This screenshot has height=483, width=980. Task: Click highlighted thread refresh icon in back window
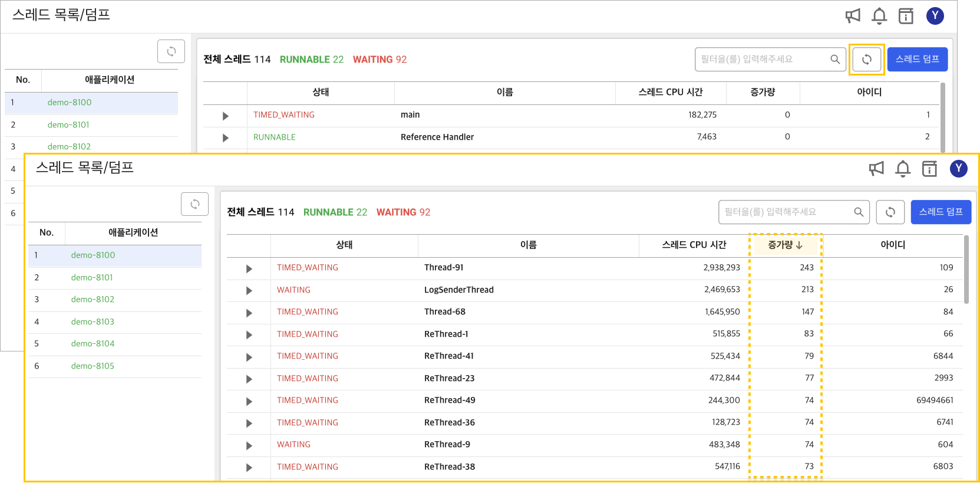coord(867,60)
